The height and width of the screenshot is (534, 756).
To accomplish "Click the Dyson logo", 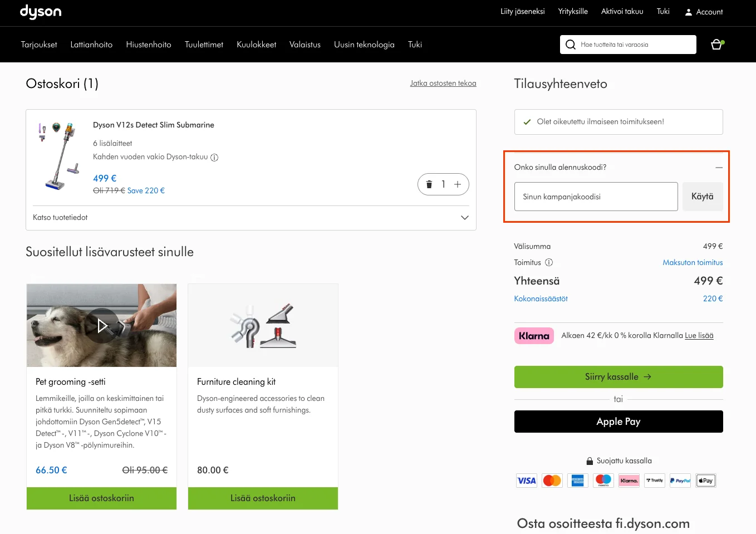I will [41, 12].
